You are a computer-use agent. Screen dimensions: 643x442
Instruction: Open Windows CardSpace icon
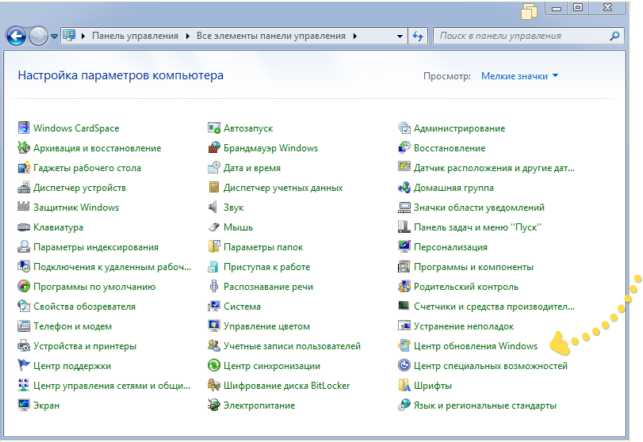[23, 128]
